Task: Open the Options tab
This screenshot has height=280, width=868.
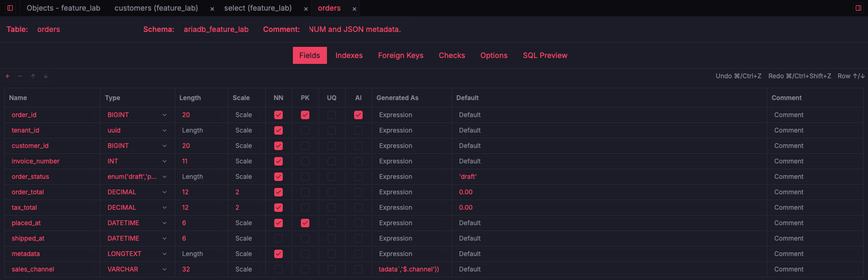Action: [494, 55]
